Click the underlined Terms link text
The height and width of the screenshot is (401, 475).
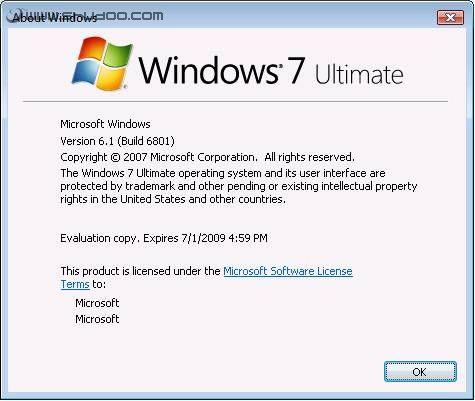pyautogui.click(x=75, y=284)
